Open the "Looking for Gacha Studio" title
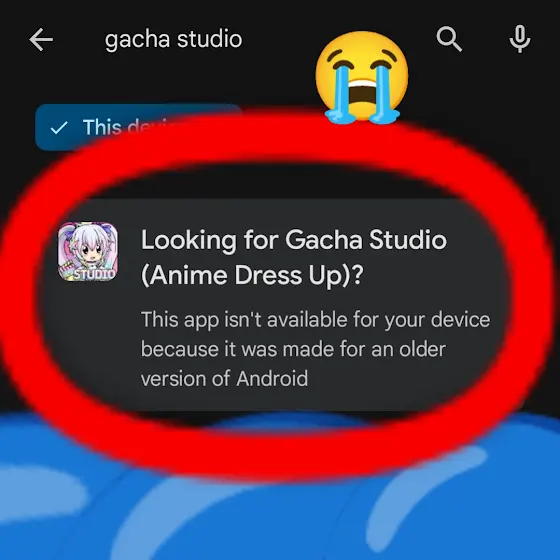Viewport: 560px width, 560px height. coord(294,240)
